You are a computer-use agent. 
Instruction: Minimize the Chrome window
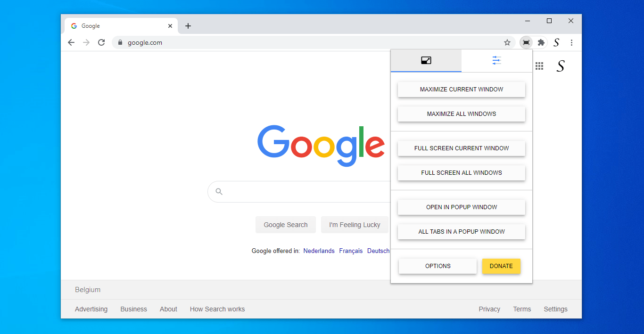pyautogui.click(x=528, y=21)
